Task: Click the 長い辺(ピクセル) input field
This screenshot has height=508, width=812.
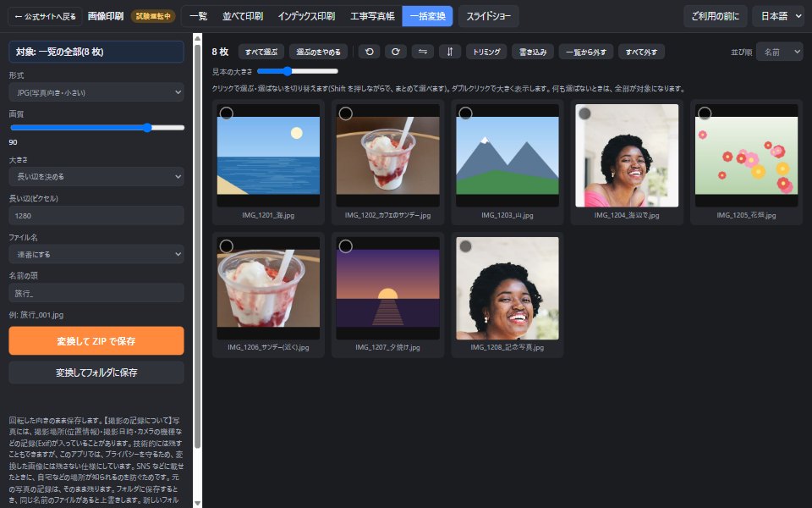Action: (96, 216)
